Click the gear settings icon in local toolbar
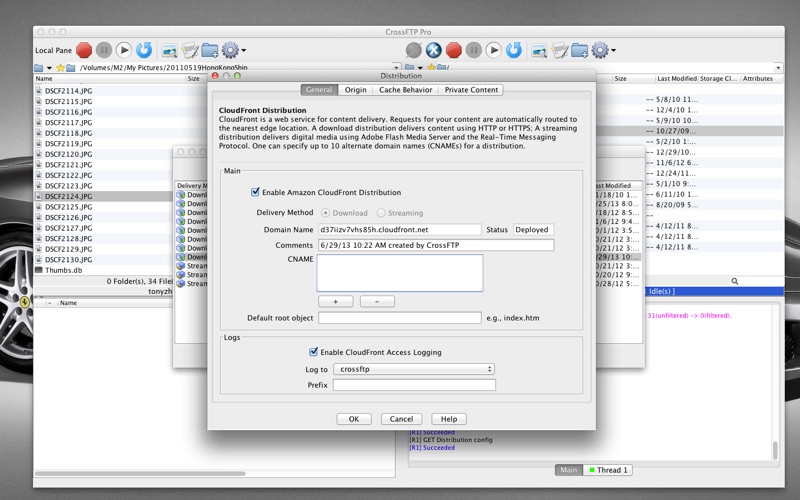Viewport: 800px width, 500px height. (x=230, y=50)
